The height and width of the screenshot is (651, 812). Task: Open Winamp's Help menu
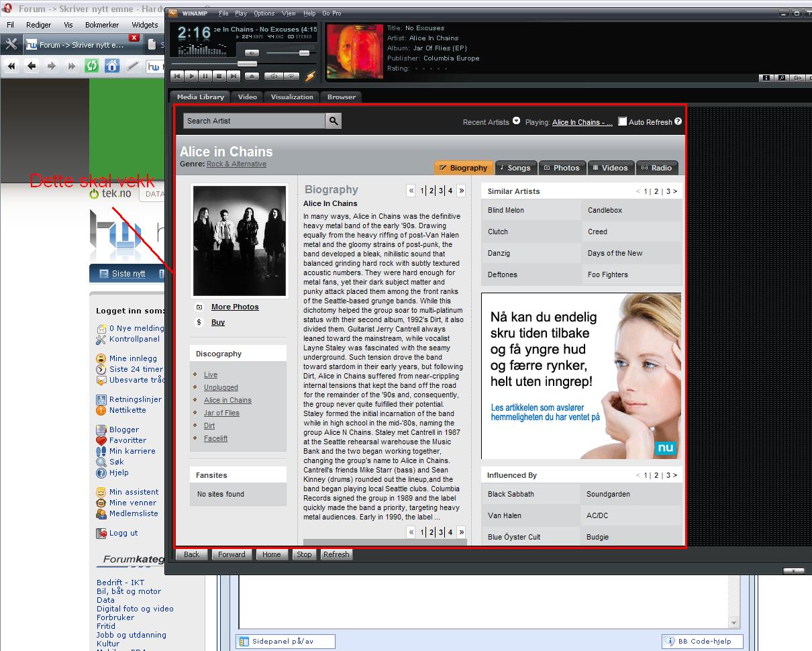coord(309,13)
